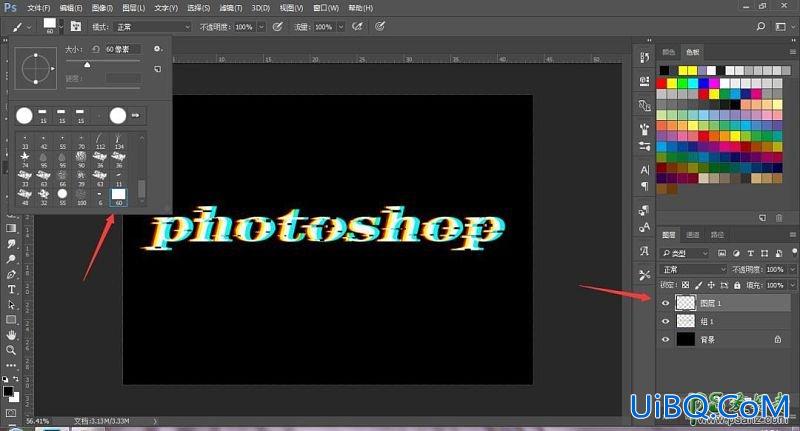Viewport: 800px width, 431px height.
Task: Open the Swatches panel flyout menu
Action: point(792,52)
